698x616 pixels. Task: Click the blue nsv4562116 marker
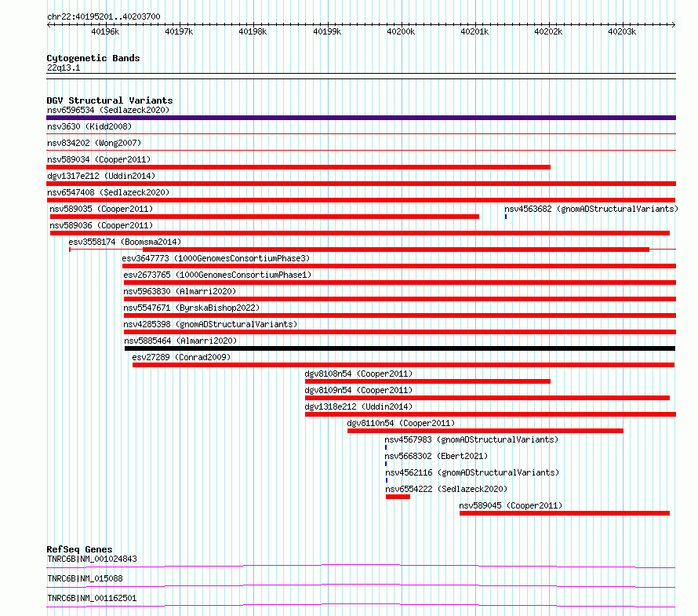(x=387, y=480)
